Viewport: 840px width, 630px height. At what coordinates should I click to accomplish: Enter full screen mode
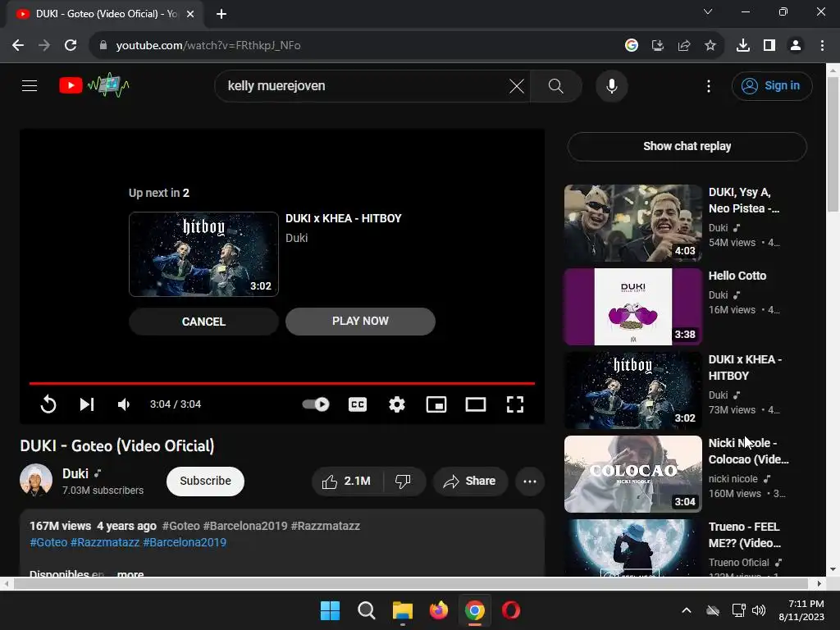pos(515,404)
